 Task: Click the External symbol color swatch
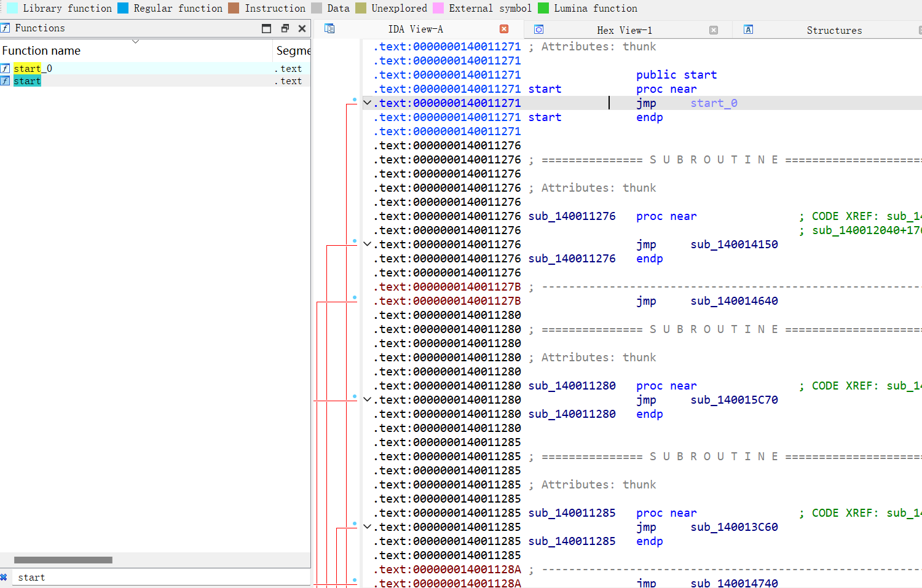(438, 8)
